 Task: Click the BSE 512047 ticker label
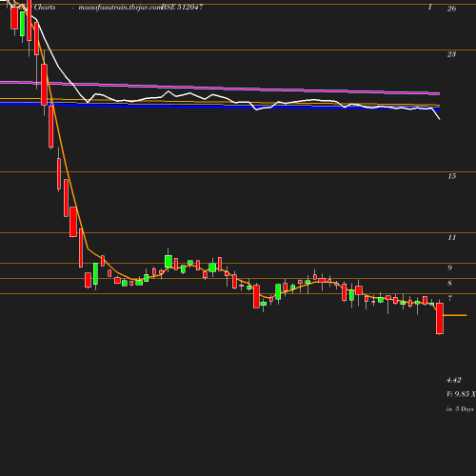[x=182, y=7]
